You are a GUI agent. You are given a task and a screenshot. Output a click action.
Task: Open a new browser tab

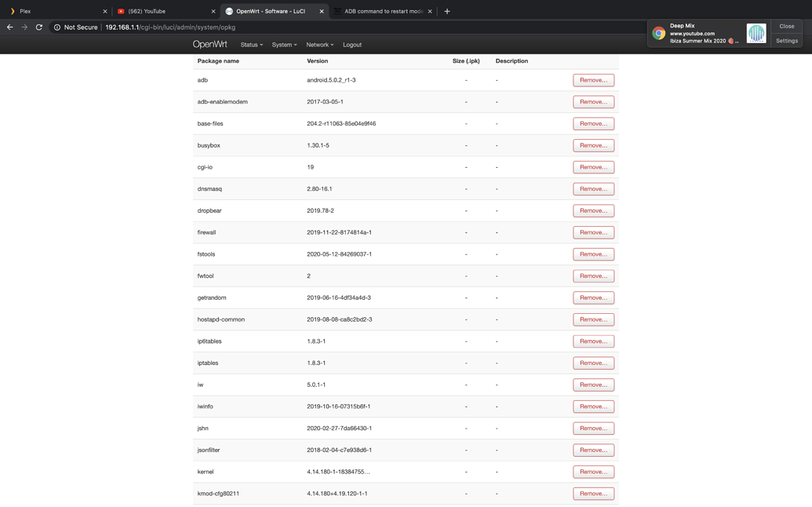[446, 11]
